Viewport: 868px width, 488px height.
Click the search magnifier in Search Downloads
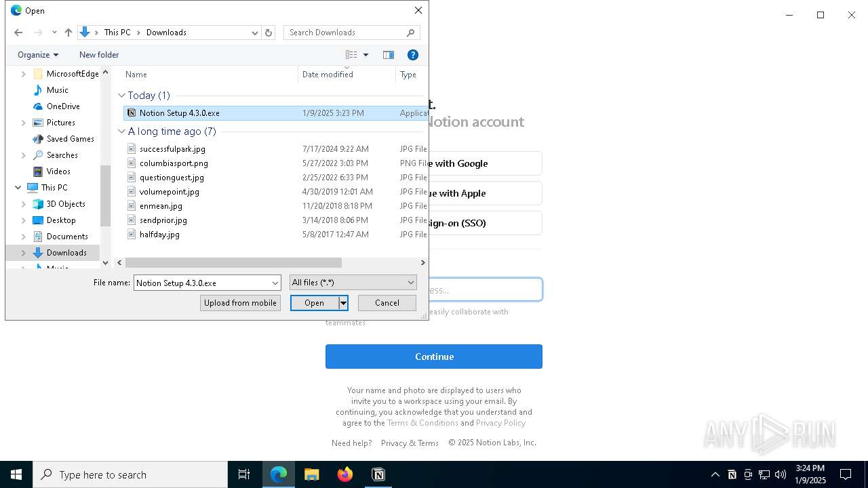tap(410, 33)
